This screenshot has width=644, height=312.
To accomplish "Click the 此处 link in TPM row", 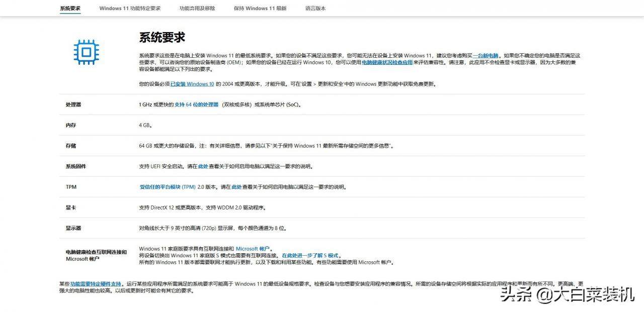I will (236, 187).
